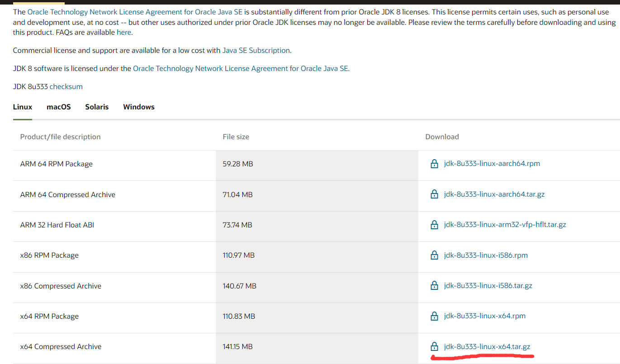Image resolution: width=620 pixels, height=364 pixels.
Task: Click the 'ARM 64 RPM Package' cell
Action: click(57, 164)
